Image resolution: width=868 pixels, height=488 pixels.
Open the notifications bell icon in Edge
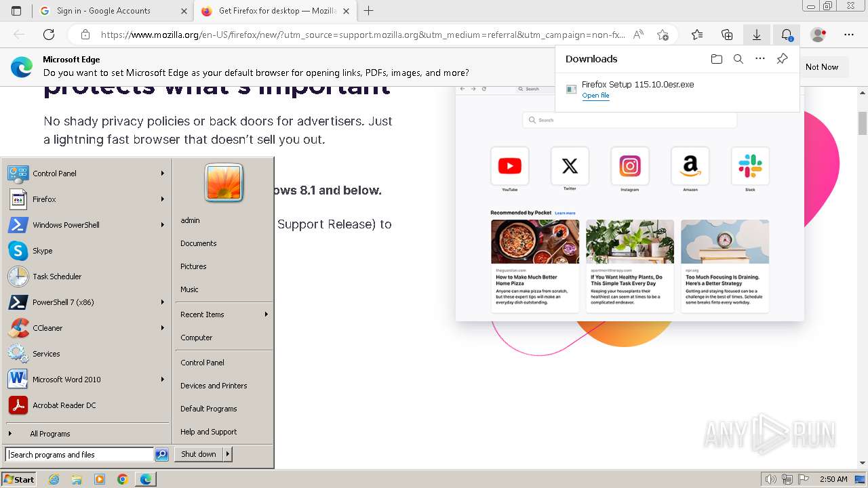point(787,35)
